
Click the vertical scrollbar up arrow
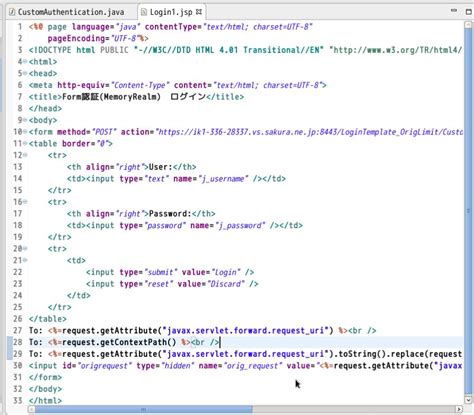click(x=468, y=25)
